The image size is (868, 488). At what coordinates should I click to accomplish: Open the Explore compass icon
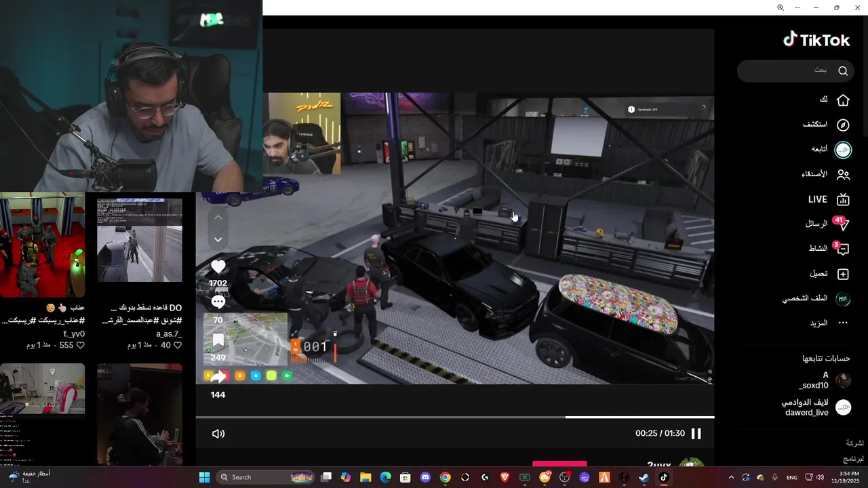pyautogui.click(x=843, y=125)
